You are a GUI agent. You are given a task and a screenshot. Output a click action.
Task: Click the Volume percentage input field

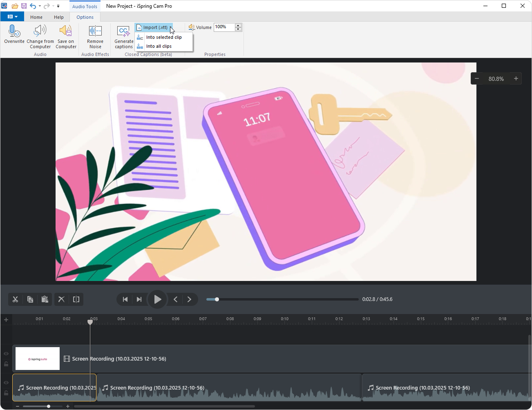pos(224,27)
